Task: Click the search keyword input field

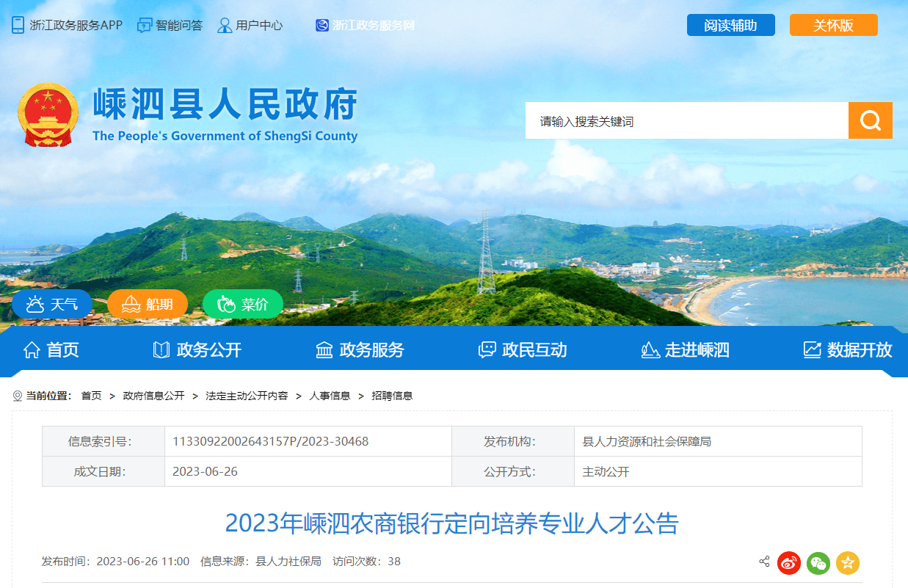Action: click(x=686, y=121)
